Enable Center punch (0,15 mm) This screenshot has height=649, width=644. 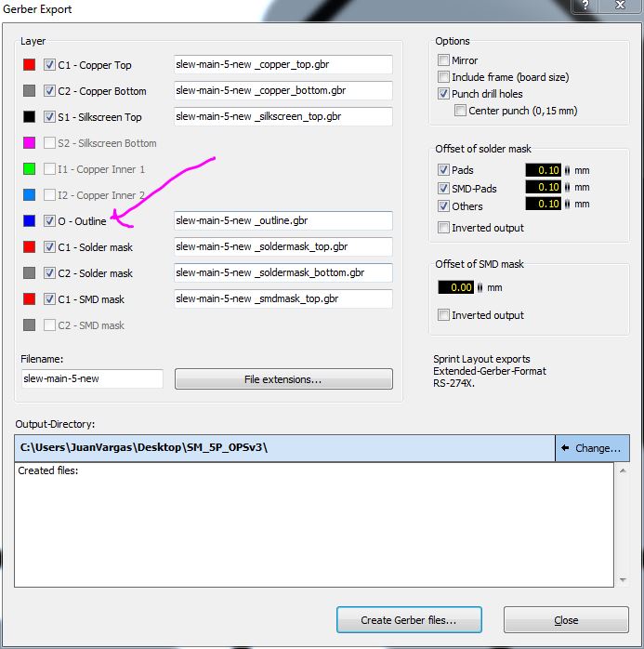pos(460,110)
